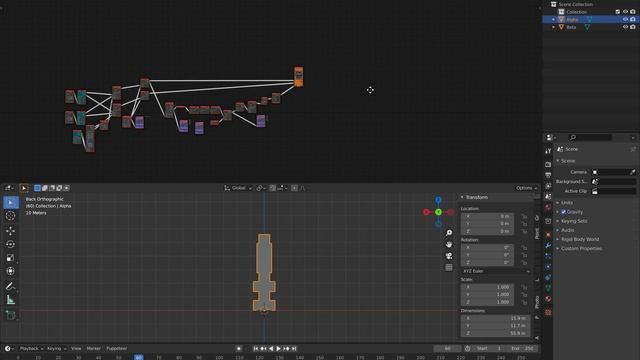Open the Keying menu in timeline

tap(56, 349)
